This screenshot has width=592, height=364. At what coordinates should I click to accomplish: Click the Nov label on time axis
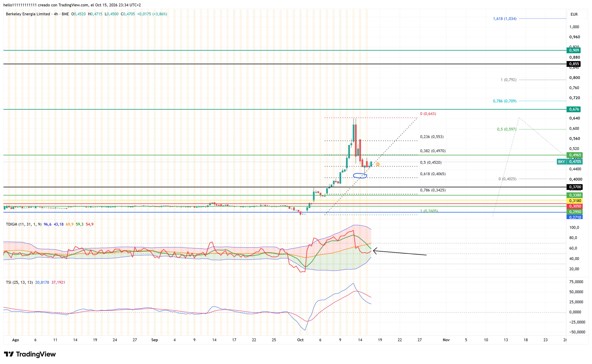click(446, 340)
